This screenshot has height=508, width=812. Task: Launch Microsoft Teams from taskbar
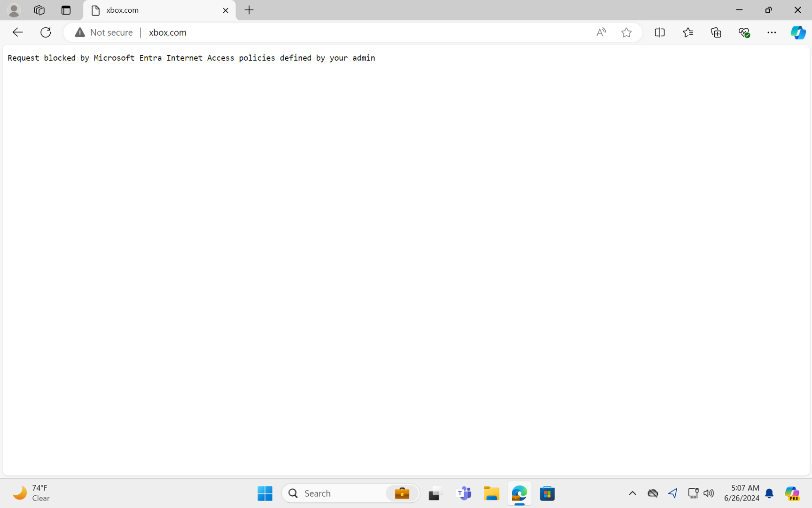pyautogui.click(x=464, y=493)
